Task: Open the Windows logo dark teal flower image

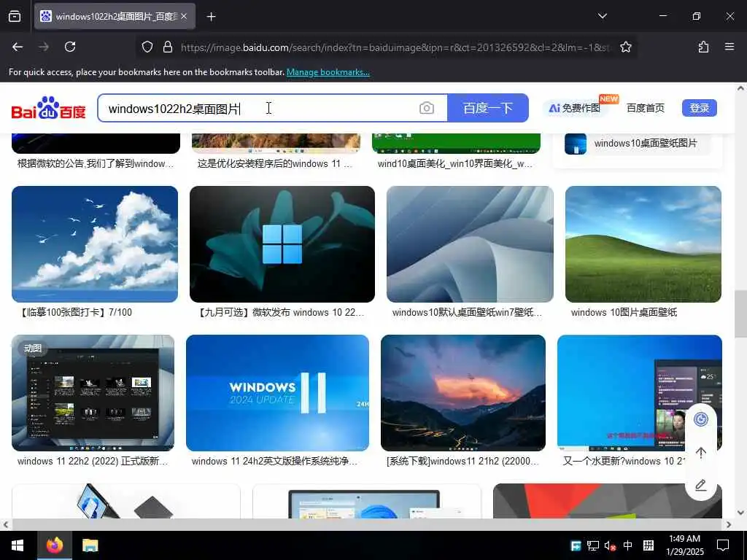Action: (282, 244)
